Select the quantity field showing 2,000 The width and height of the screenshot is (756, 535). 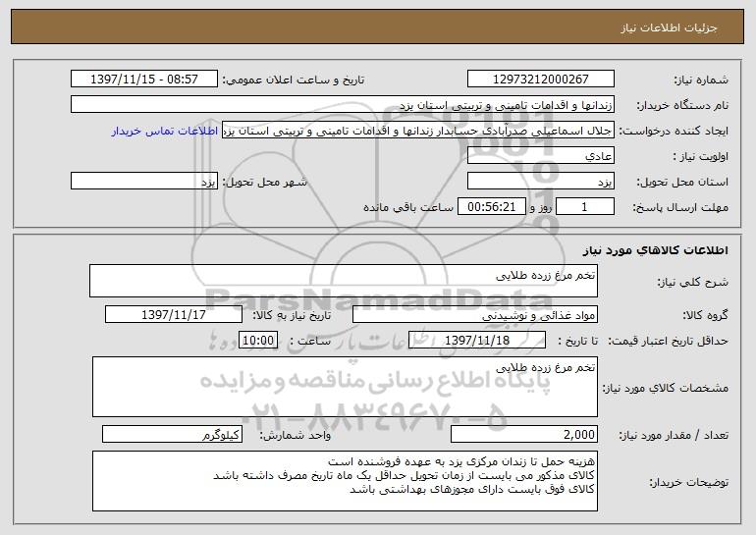coord(524,434)
